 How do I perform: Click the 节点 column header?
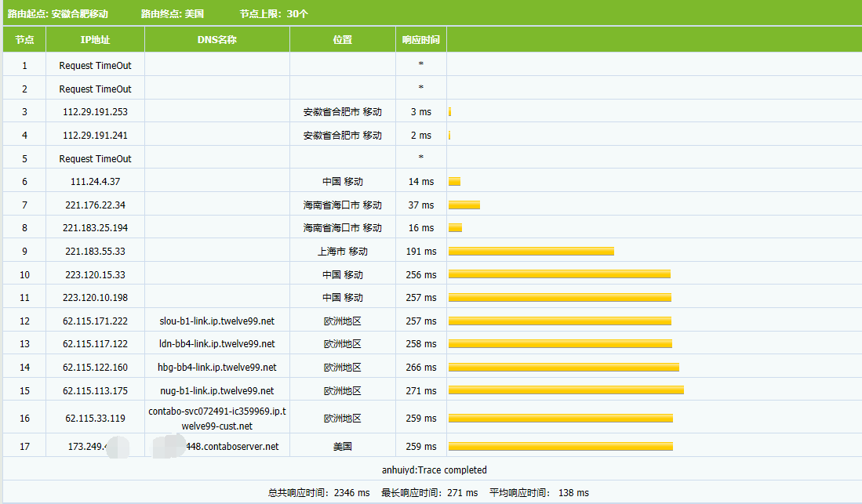[24, 39]
